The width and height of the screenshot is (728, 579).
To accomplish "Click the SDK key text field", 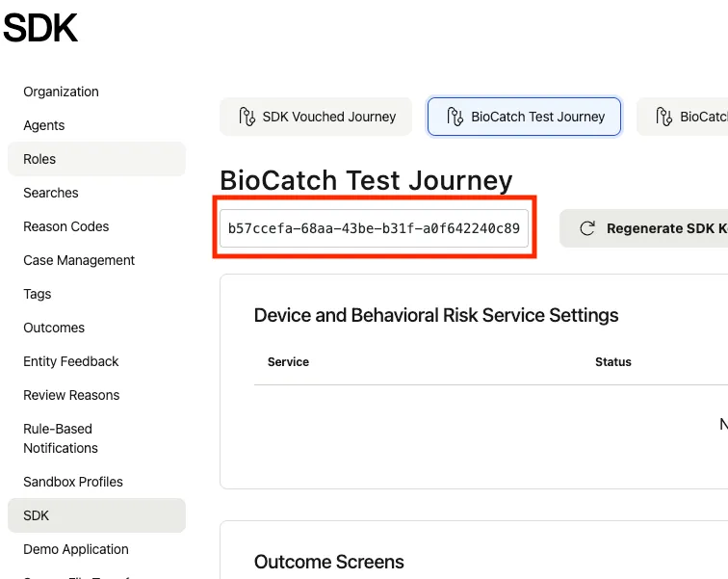I will pos(374,228).
